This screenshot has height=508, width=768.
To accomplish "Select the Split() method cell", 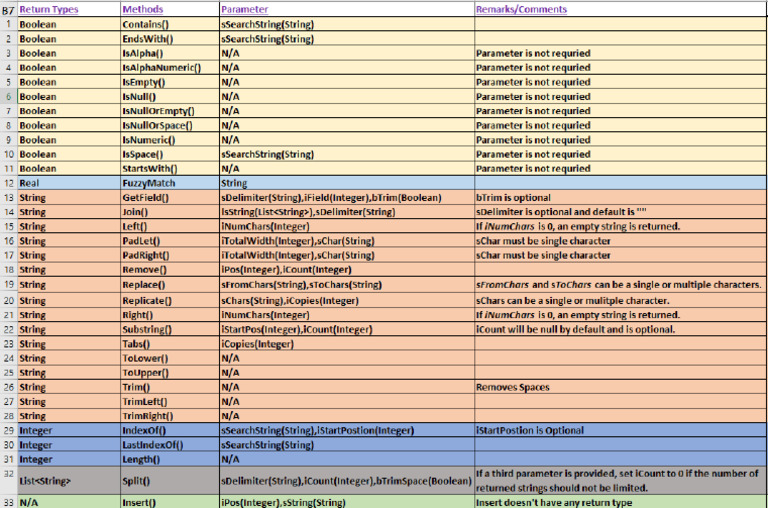I will coord(169,481).
